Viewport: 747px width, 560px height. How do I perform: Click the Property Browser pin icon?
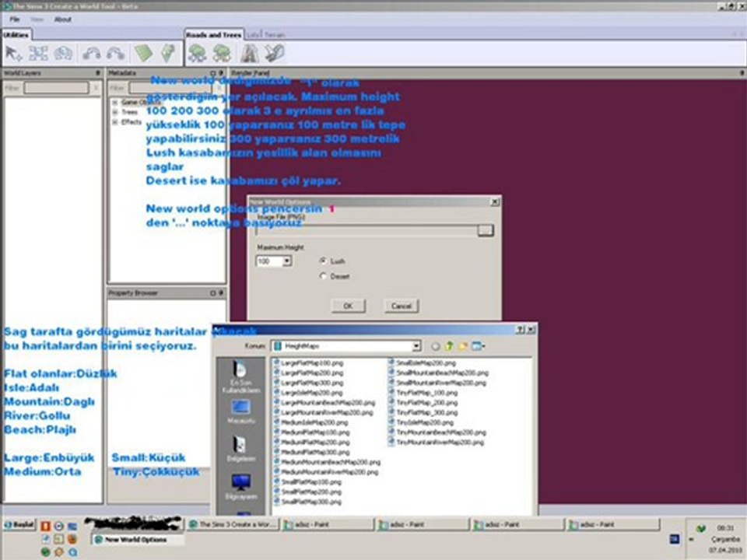coord(221,293)
